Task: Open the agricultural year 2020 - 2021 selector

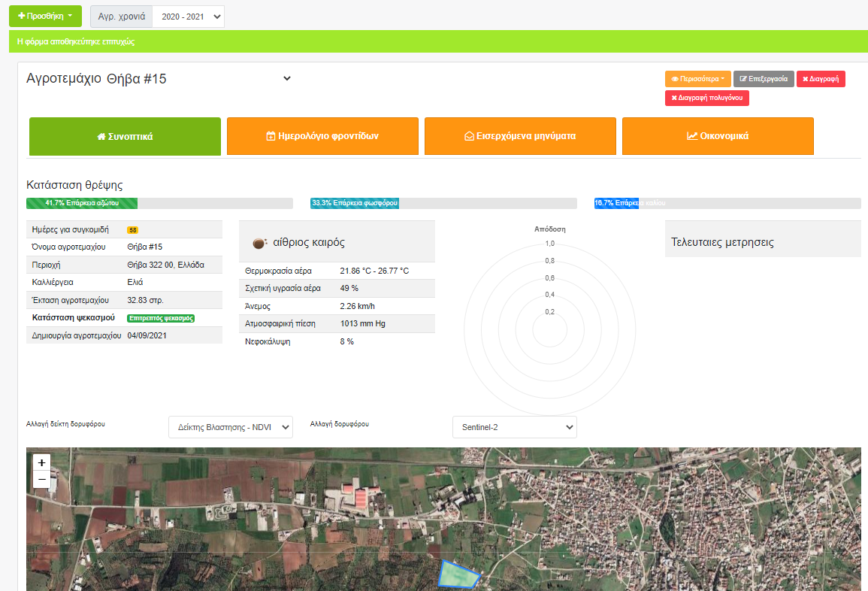Action: 188,17
